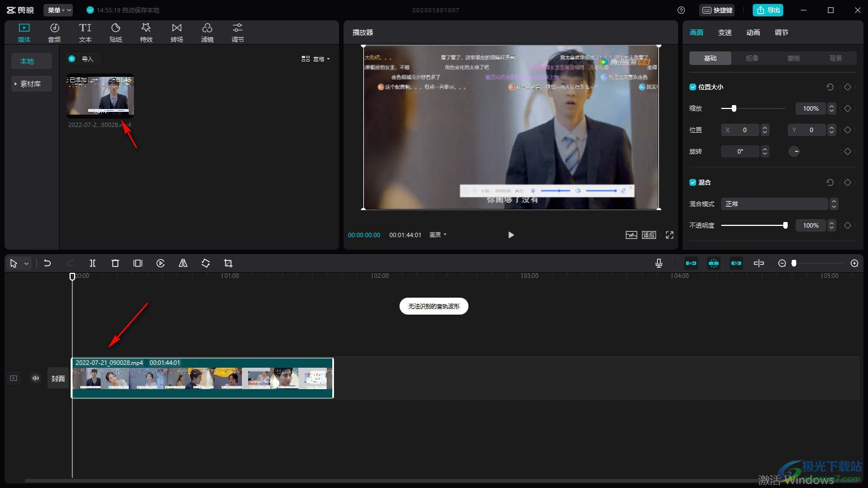Click the 导出 export button
868x488 pixels.
768,10
